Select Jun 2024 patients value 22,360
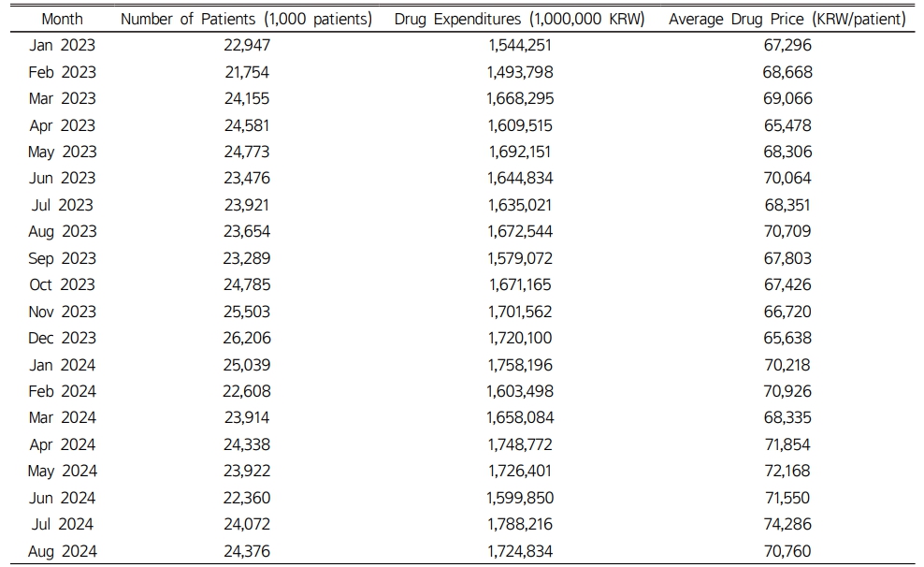 [x=246, y=498]
